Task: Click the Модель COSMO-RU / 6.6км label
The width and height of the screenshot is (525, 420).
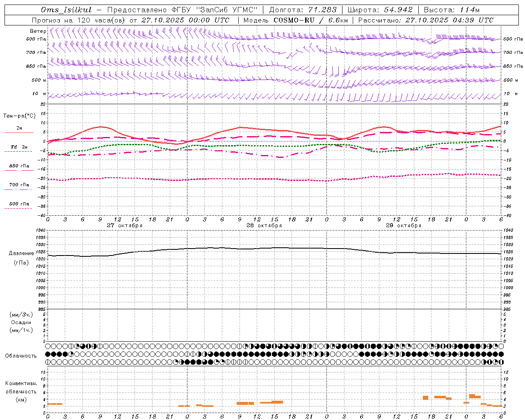Action: click(x=296, y=20)
